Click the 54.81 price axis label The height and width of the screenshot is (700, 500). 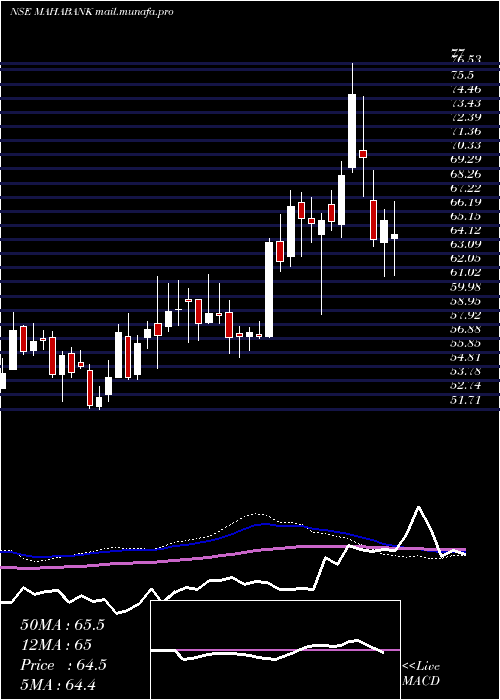[467, 357]
